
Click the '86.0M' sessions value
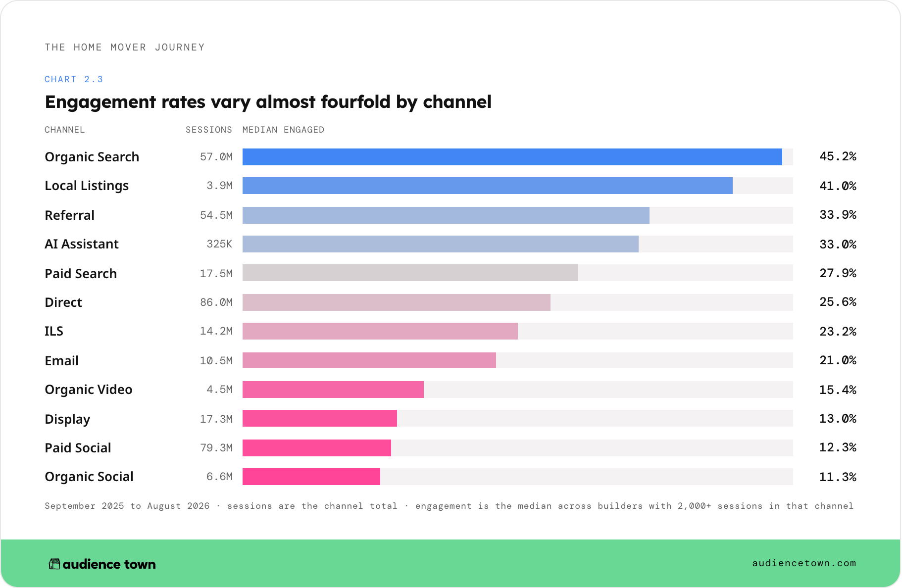[216, 302]
